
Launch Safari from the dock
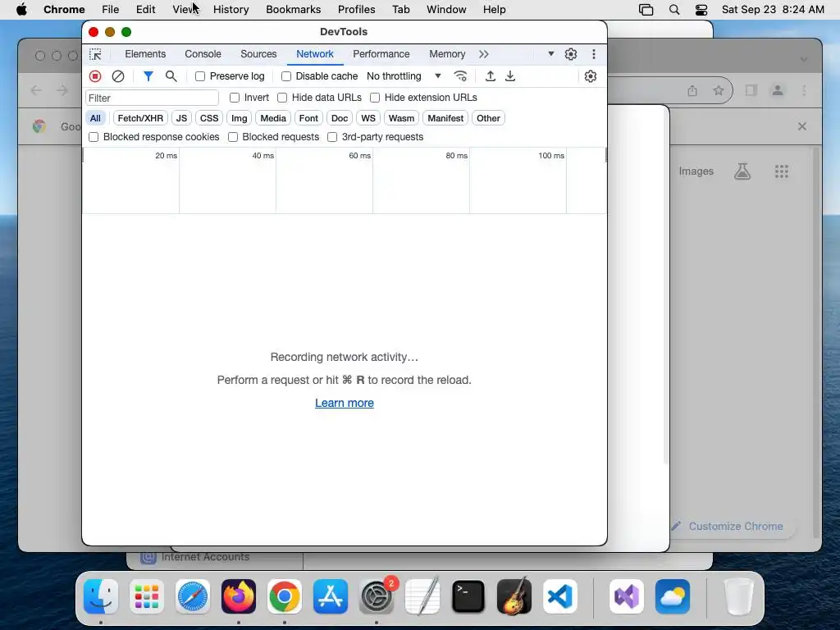[193, 596]
